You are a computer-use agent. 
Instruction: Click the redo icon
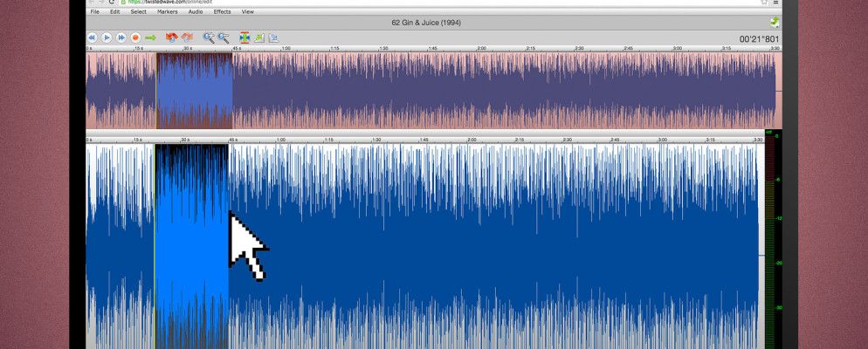[187, 38]
